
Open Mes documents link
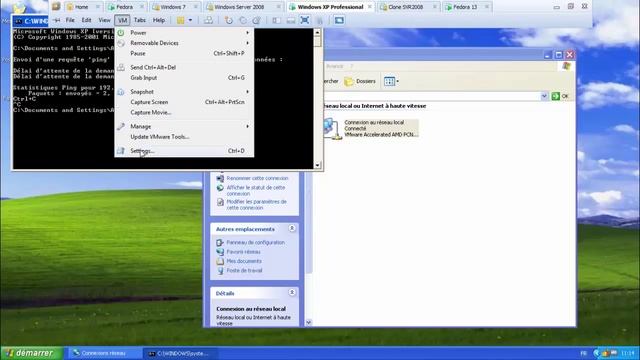click(x=244, y=261)
